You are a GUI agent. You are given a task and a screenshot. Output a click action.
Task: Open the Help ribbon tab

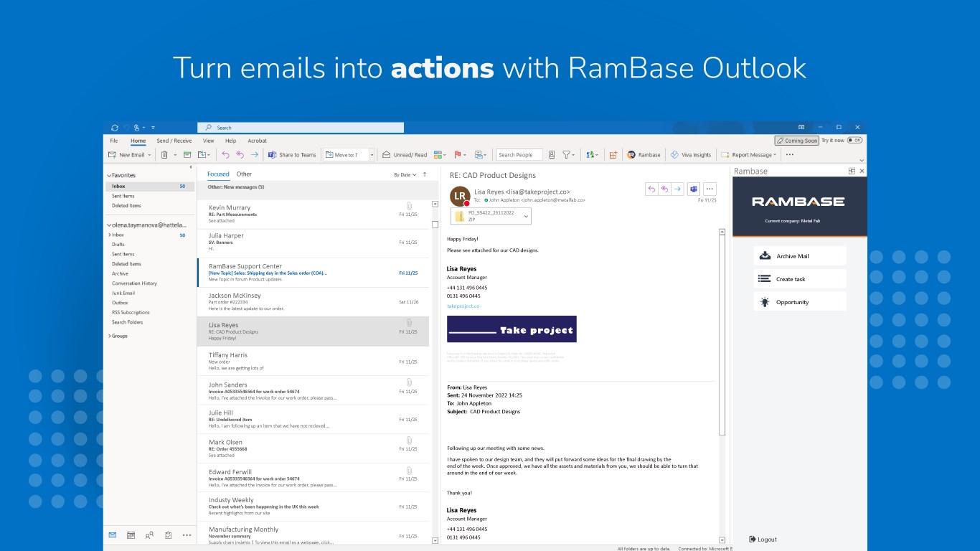tap(230, 141)
